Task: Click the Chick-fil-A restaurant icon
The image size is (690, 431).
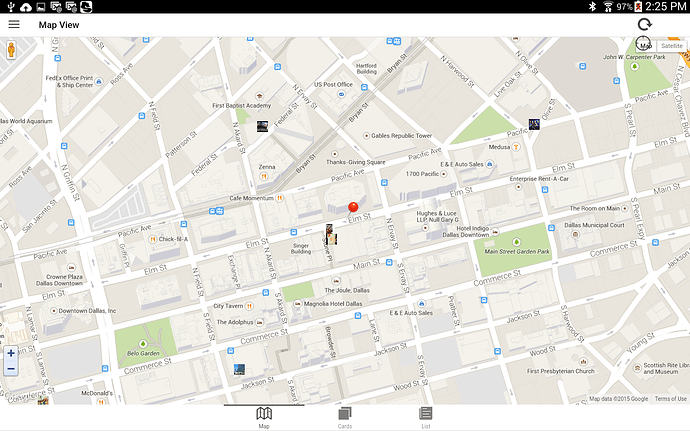Action: click(x=153, y=239)
